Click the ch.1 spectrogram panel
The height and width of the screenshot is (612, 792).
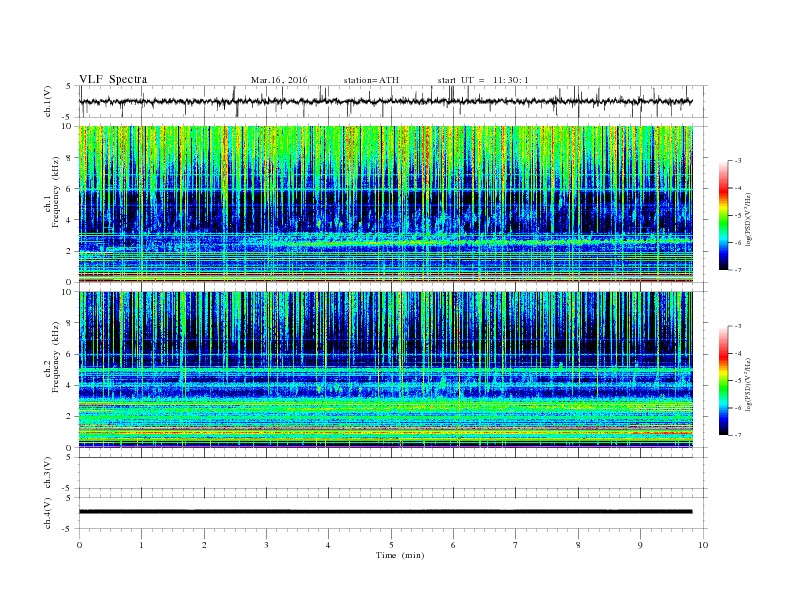[385, 204]
